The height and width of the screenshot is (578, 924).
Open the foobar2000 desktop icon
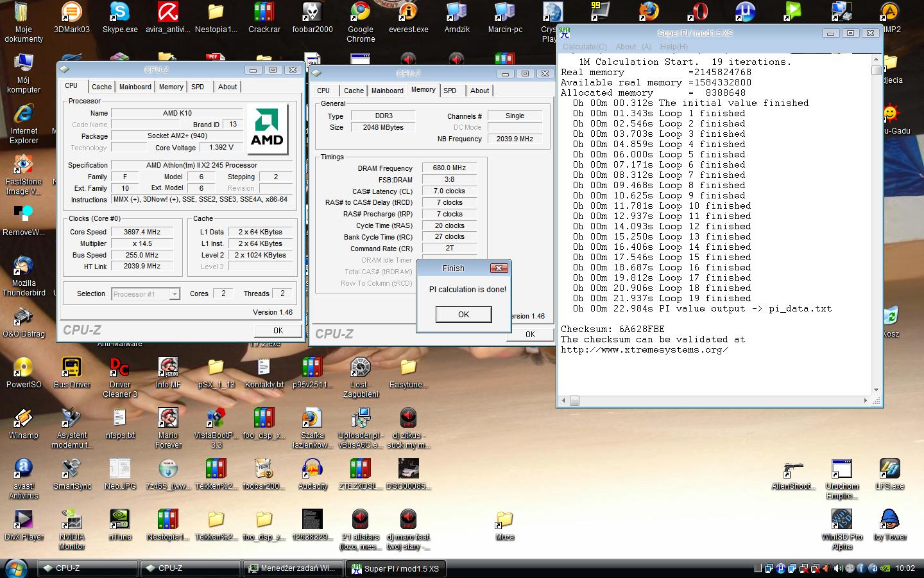[312, 13]
